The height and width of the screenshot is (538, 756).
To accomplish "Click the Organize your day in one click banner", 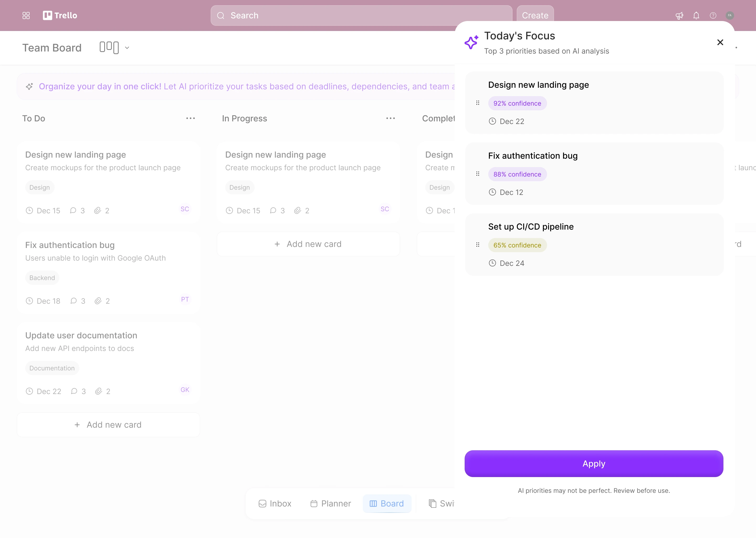I will pyautogui.click(x=236, y=86).
